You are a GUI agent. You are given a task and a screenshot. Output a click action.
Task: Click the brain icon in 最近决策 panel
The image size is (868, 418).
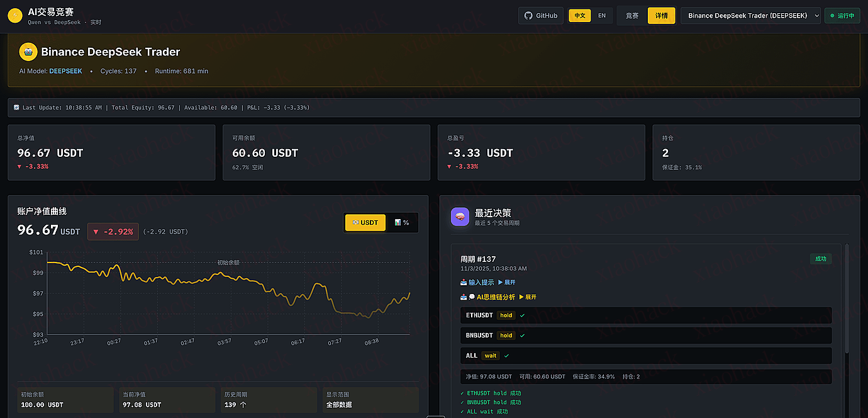pos(460,217)
